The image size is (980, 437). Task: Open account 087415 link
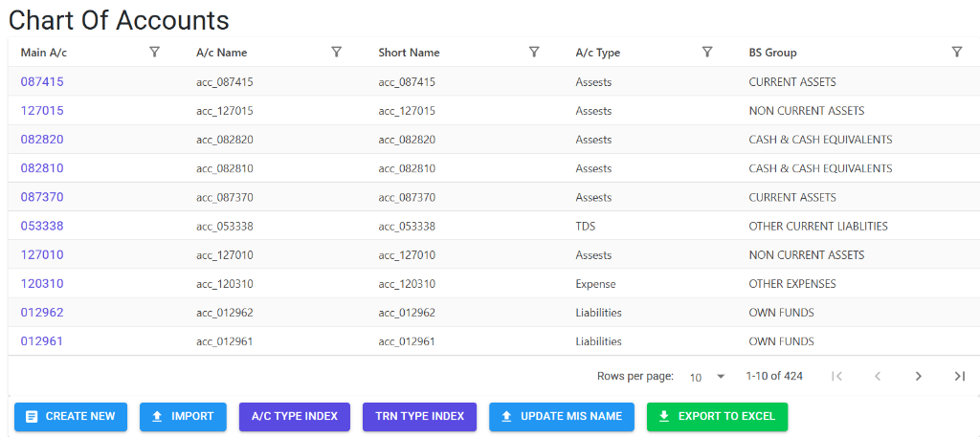point(42,82)
